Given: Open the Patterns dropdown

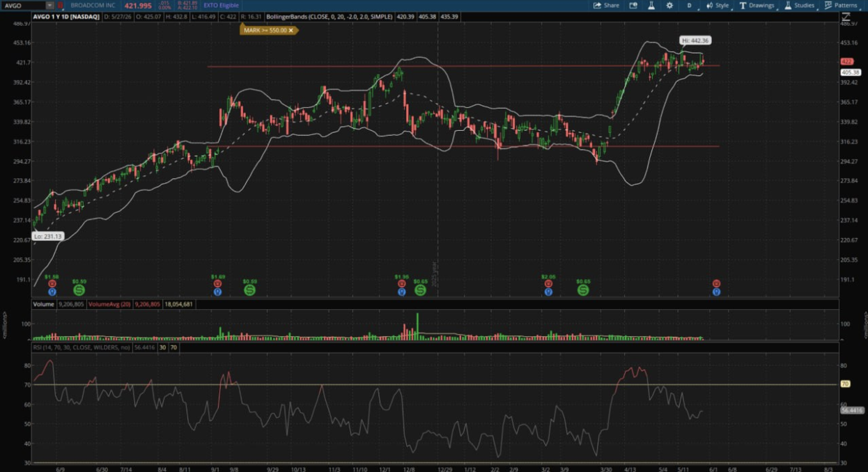Looking at the screenshot, I should (x=842, y=5).
